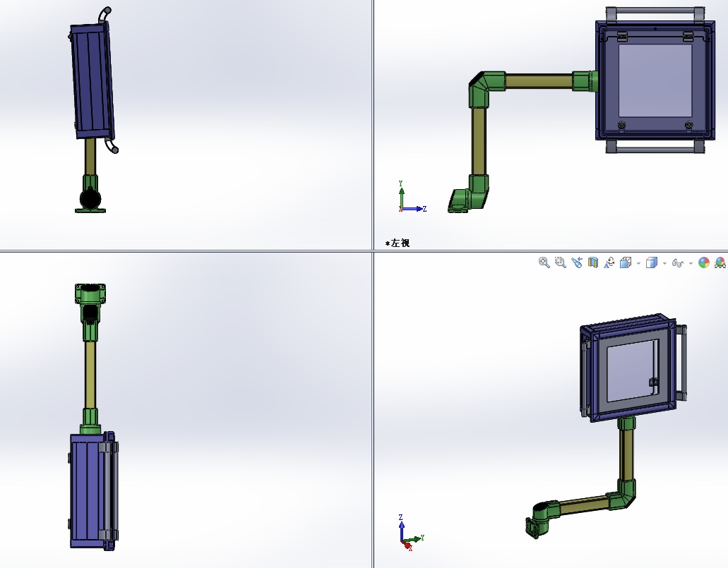Viewport: 728px width, 568px height.
Task: Select the gray side handle in the isometric view
Action: 681,363
